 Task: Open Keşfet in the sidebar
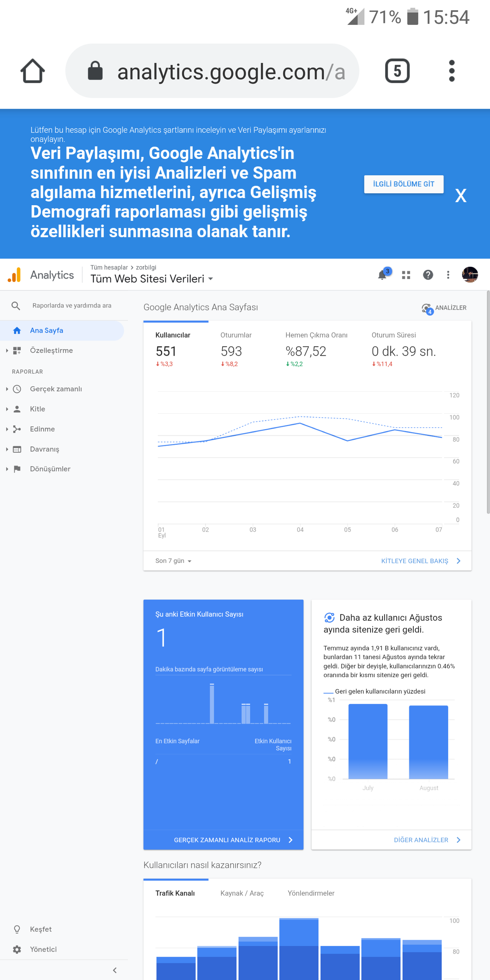pyautogui.click(x=41, y=929)
